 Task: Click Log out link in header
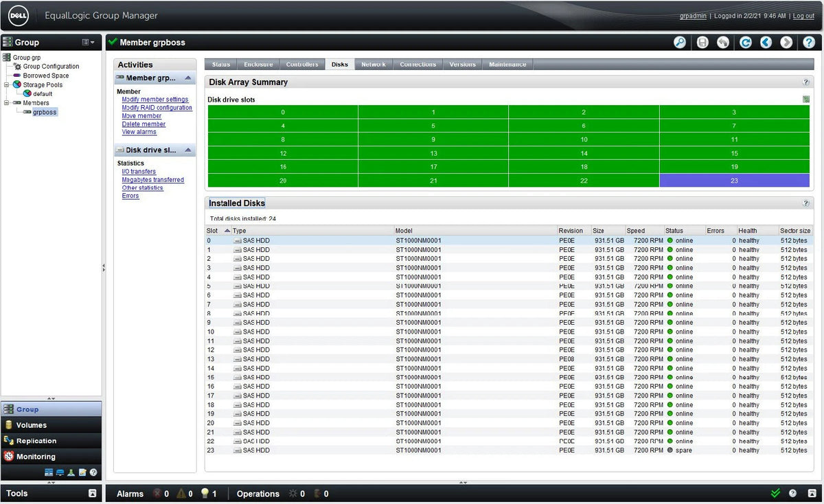[803, 16]
